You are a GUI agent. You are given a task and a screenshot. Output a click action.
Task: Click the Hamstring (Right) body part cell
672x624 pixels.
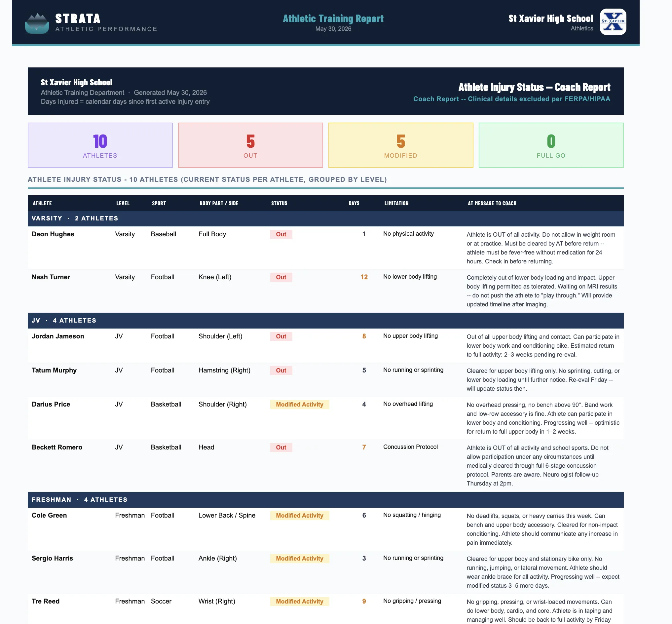click(224, 370)
